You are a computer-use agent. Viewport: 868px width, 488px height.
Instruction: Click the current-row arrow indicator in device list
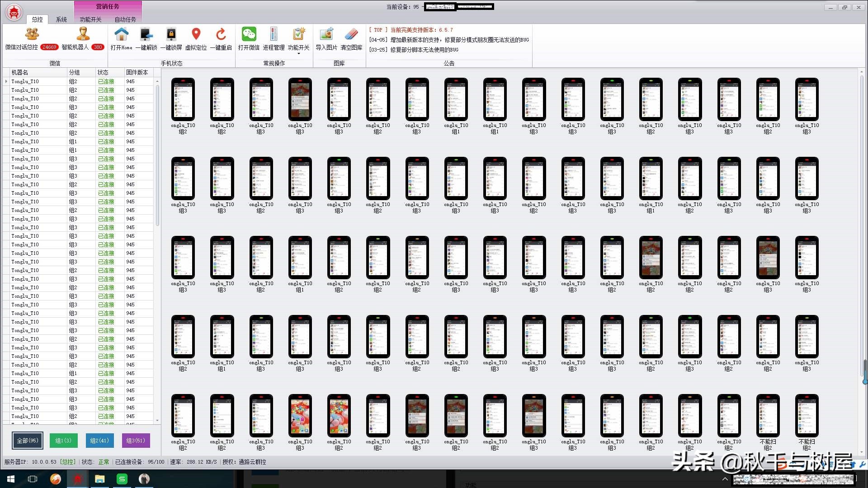pyautogui.click(x=6, y=81)
